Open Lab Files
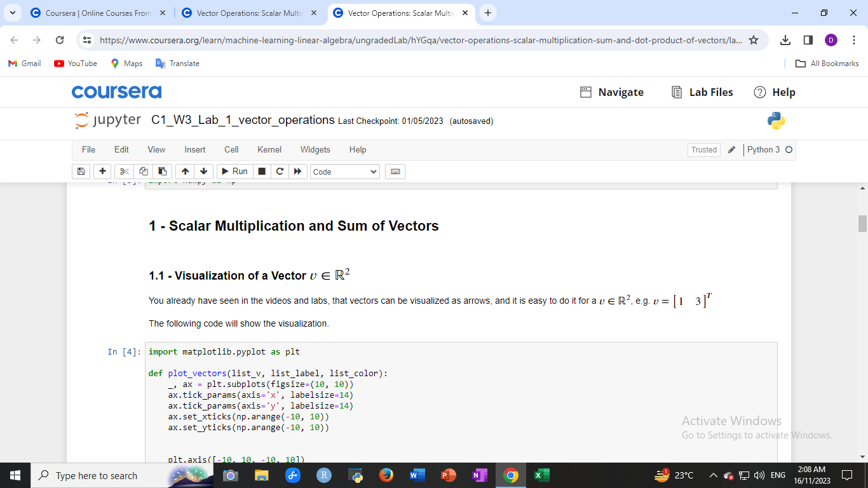This screenshot has height=488, width=868. 702,92
